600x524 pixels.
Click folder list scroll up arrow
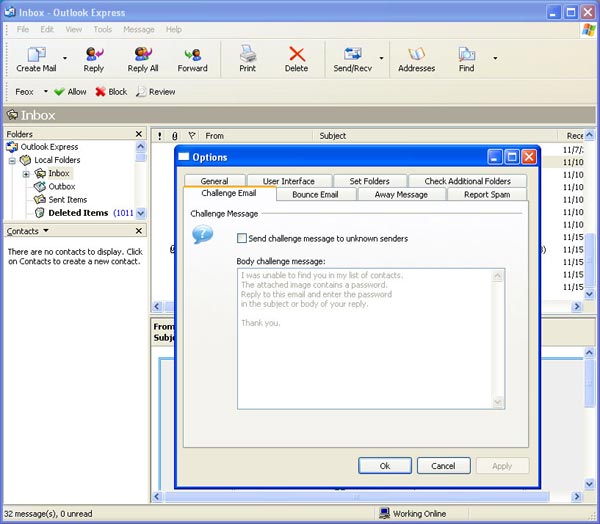pyautogui.click(x=141, y=147)
